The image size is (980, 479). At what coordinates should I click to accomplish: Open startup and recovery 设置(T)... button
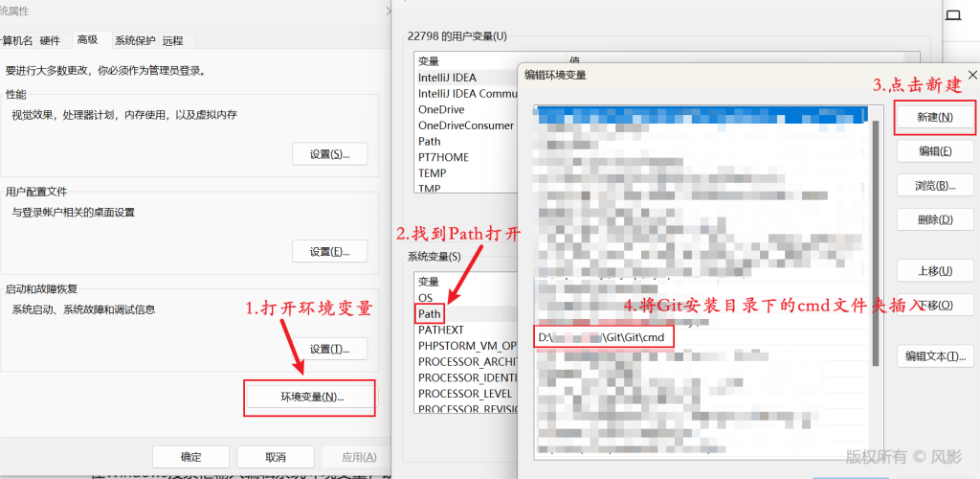[329, 349]
